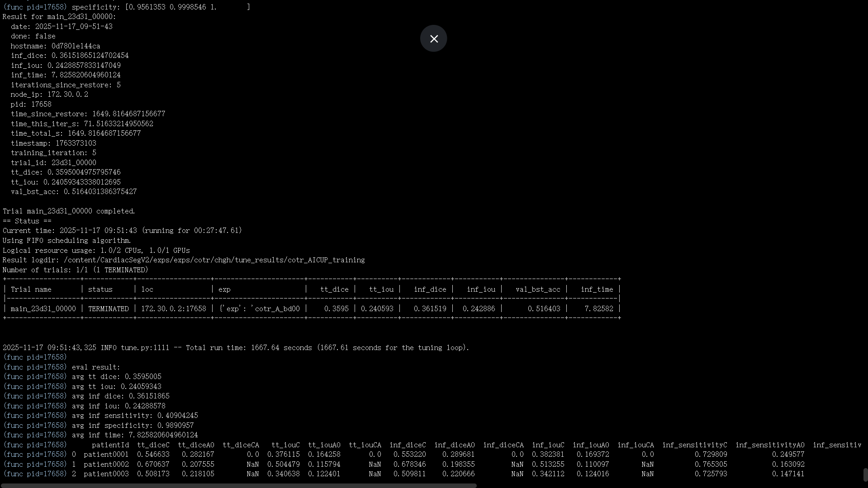Click the '== Status ==' heading
868x488 pixels.
click(27, 221)
